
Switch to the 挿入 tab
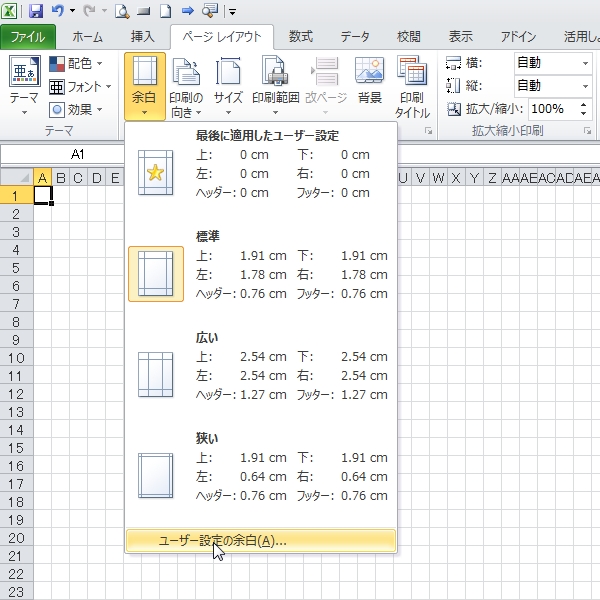click(x=142, y=37)
